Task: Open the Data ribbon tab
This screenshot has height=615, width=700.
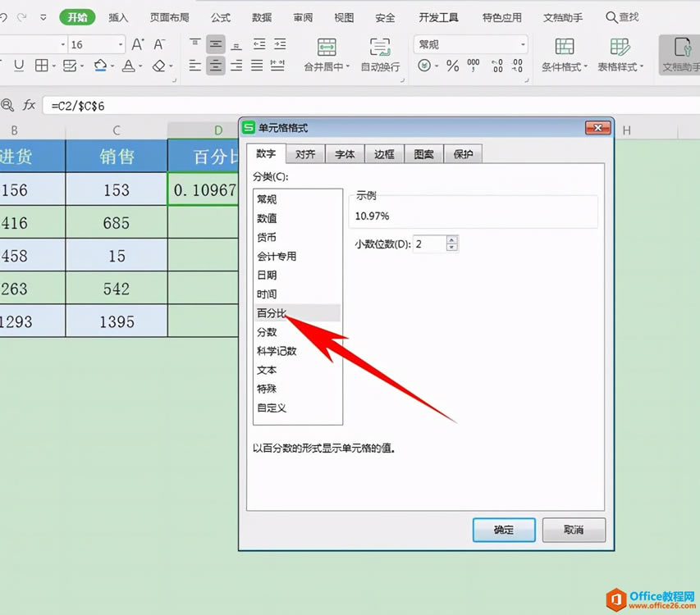Action: click(x=262, y=17)
